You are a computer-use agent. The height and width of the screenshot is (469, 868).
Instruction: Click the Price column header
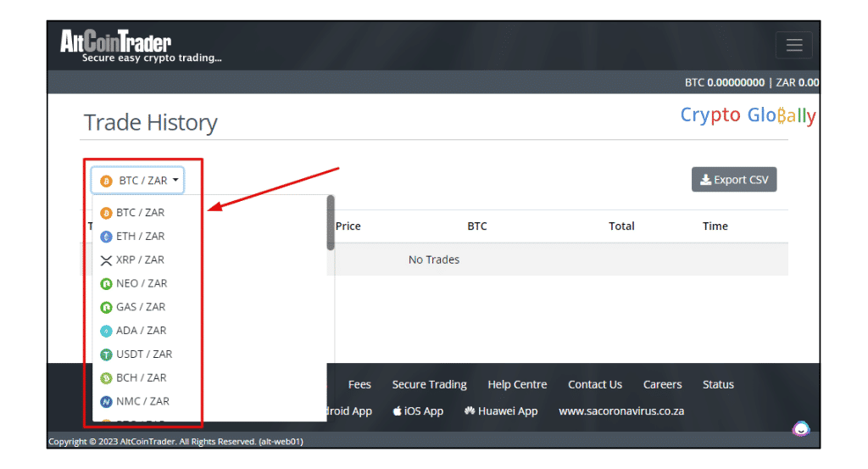[348, 226]
